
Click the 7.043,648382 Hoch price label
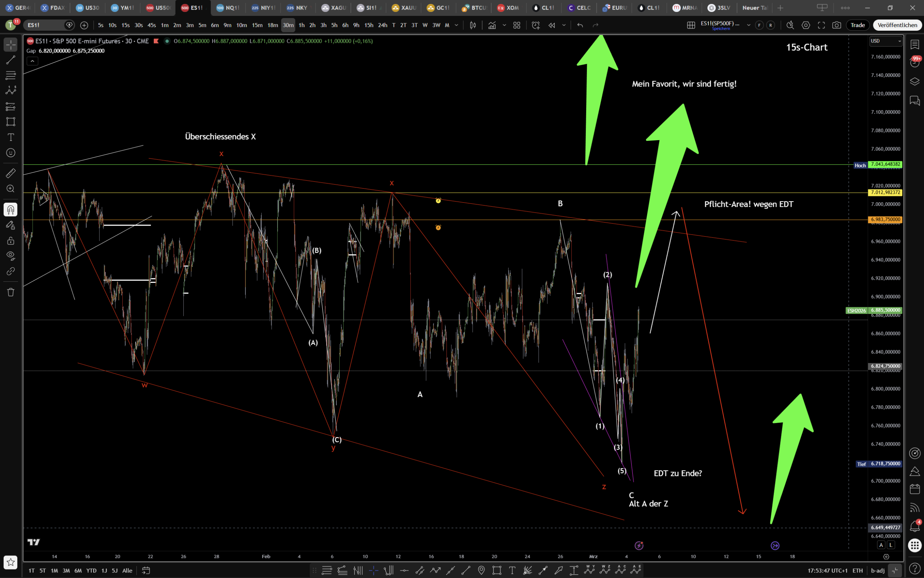[885, 165]
